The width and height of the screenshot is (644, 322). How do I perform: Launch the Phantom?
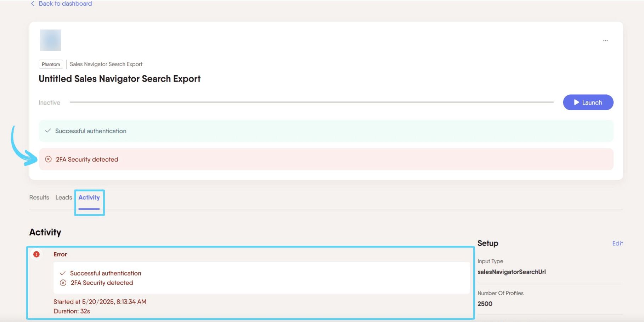pyautogui.click(x=588, y=102)
